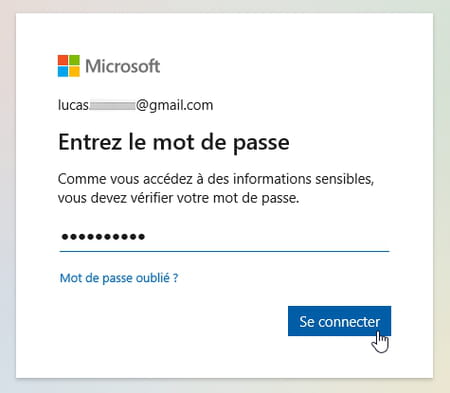Viewport: 450px width, 393px height.
Task: Click the Microsoft four-square logo
Action: pos(69,66)
